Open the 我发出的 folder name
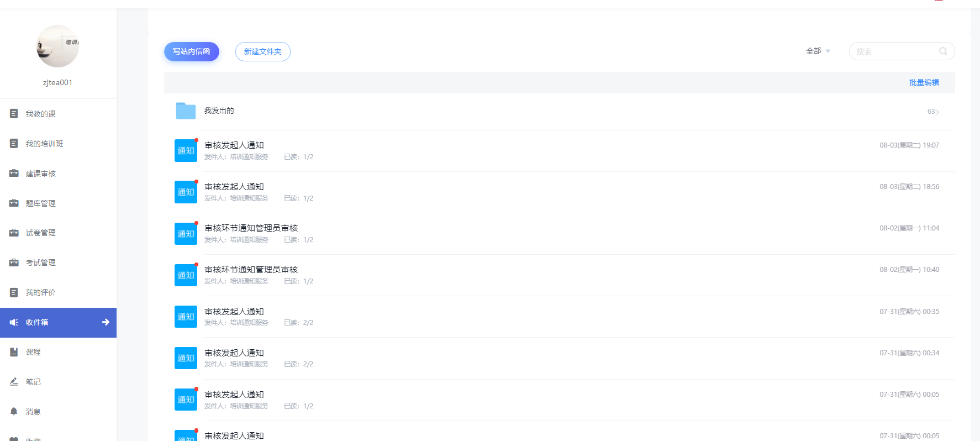The height and width of the screenshot is (441, 980). pyautogui.click(x=219, y=111)
